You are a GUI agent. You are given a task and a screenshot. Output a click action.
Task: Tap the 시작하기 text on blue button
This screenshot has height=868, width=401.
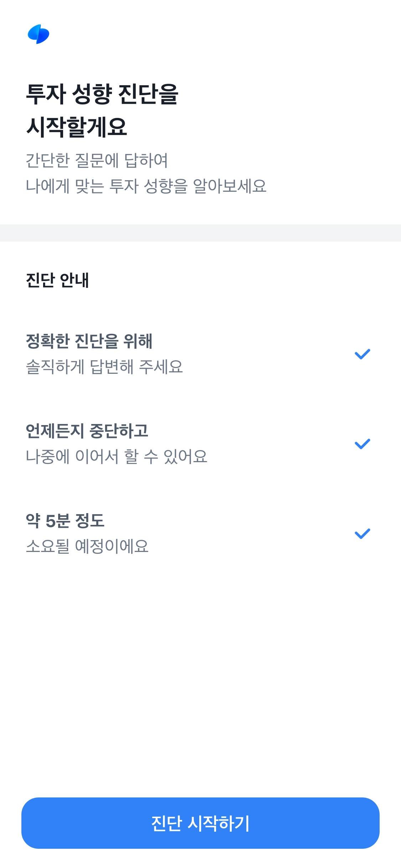[219, 823]
